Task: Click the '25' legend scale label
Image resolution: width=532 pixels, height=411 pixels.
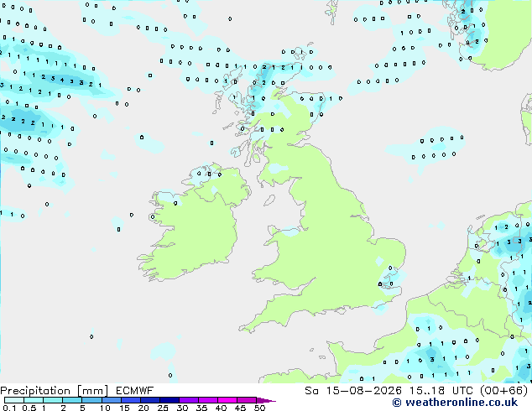Action: 163,408
